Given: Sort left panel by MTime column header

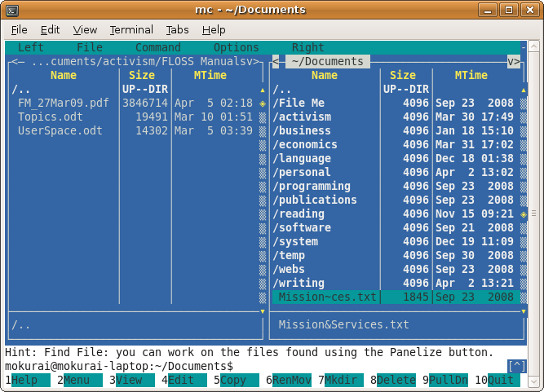Looking at the screenshot, I should point(210,76).
